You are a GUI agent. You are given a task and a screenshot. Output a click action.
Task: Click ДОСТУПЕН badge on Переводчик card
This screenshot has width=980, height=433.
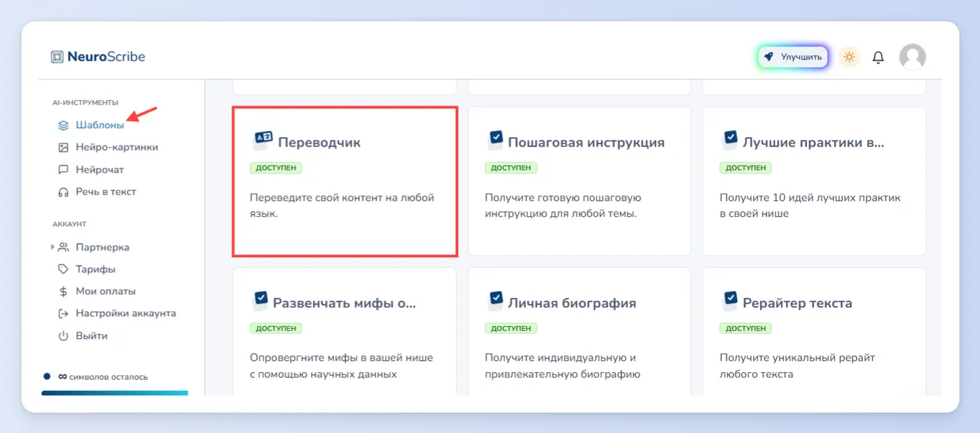coord(276,168)
